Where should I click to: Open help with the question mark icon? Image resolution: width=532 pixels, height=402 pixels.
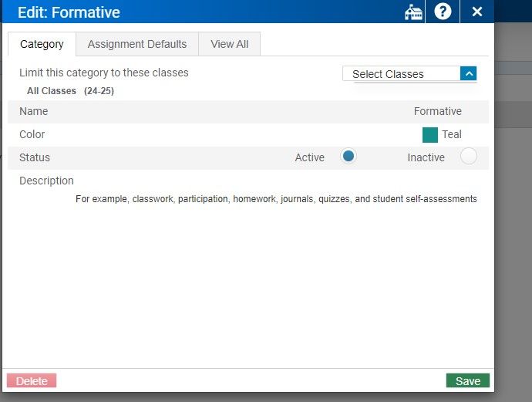tap(443, 12)
